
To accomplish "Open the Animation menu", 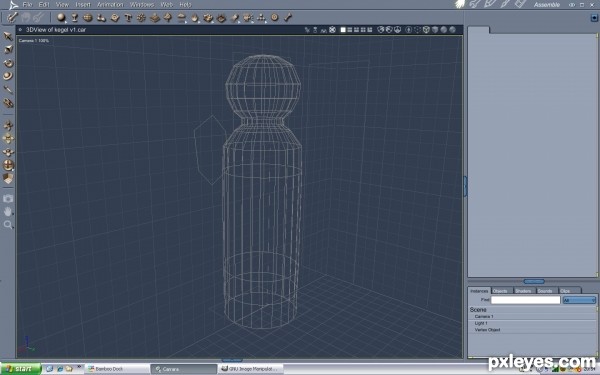I will click(x=110, y=5).
